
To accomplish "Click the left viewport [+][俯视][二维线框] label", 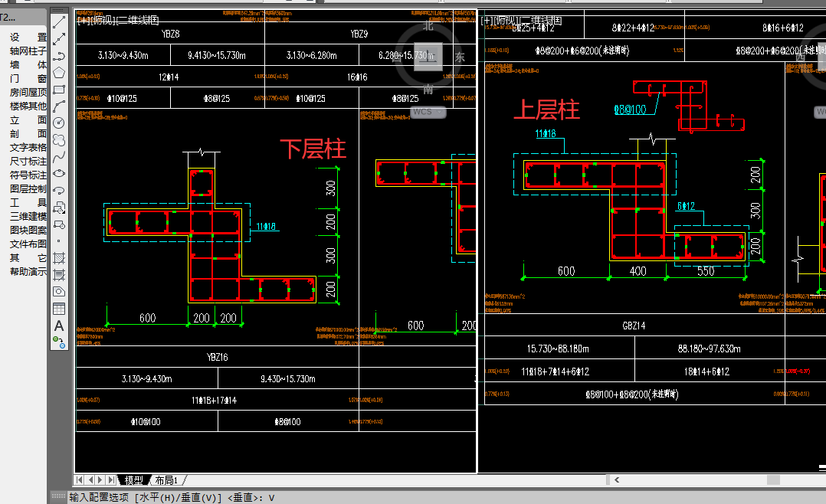I will (118, 20).
